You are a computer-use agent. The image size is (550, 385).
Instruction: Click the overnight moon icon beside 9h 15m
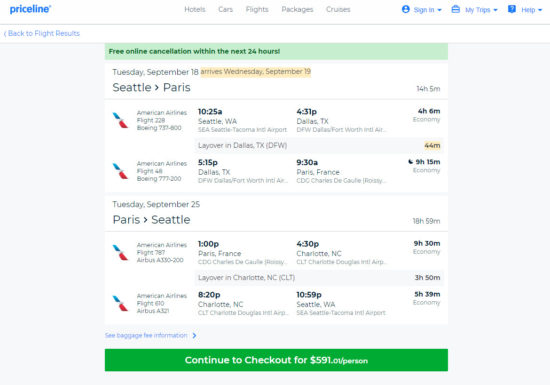(410, 162)
